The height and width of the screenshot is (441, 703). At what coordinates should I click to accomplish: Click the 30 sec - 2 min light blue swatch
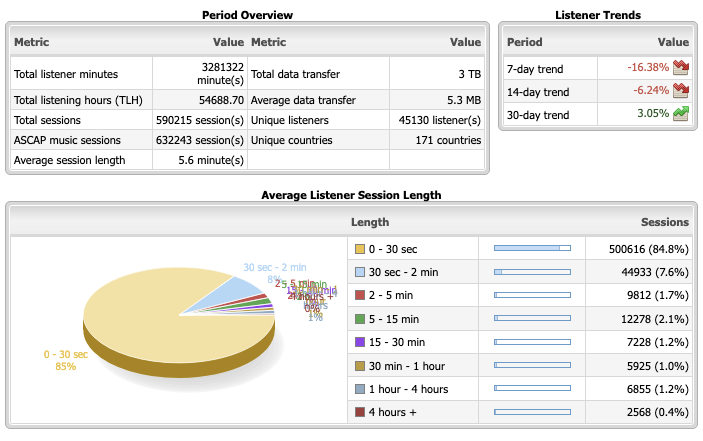pyautogui.click(x=360, y=272)
